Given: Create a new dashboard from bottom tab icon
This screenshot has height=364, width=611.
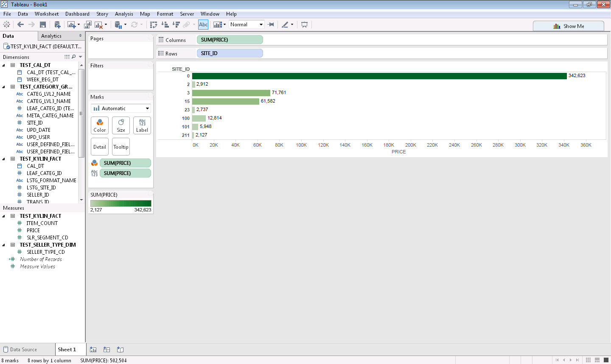Looking at the screenshot, I should [107, 350].
